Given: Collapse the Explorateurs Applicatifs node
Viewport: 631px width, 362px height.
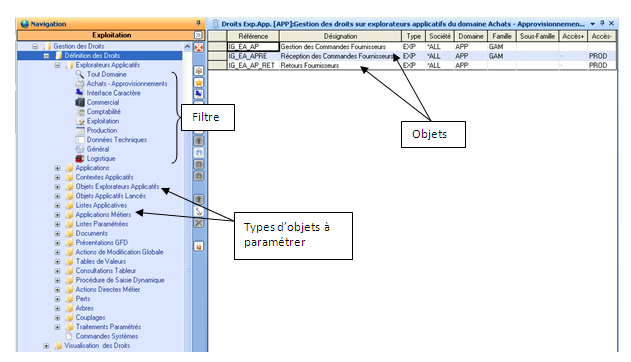Looking at the screenshot, I should [58, 65].
